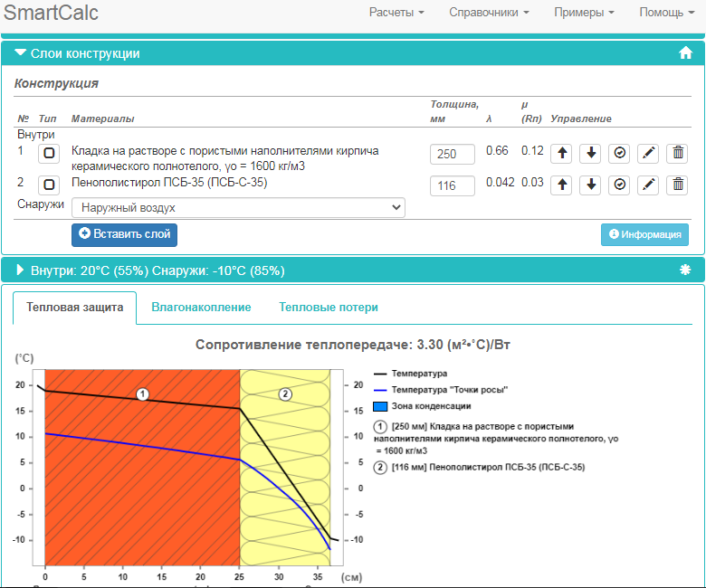Click the Вставить слой button
706x588 pixels.
tap(124, 235)
